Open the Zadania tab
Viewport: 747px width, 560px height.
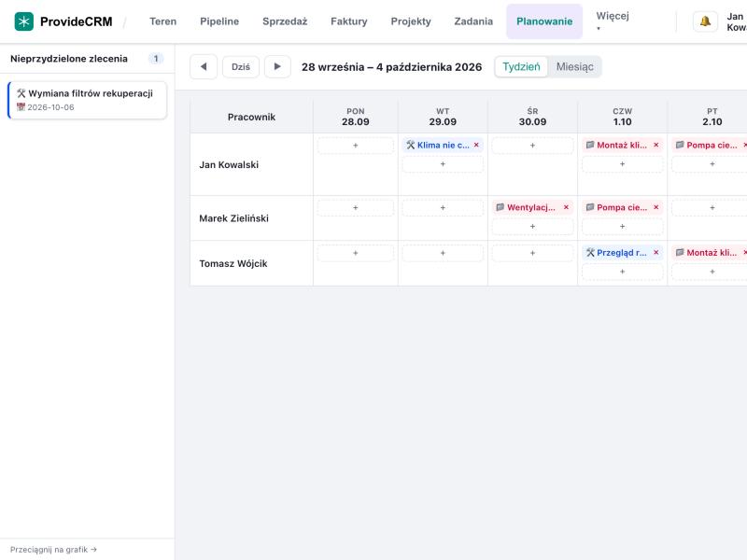(473, 21)
